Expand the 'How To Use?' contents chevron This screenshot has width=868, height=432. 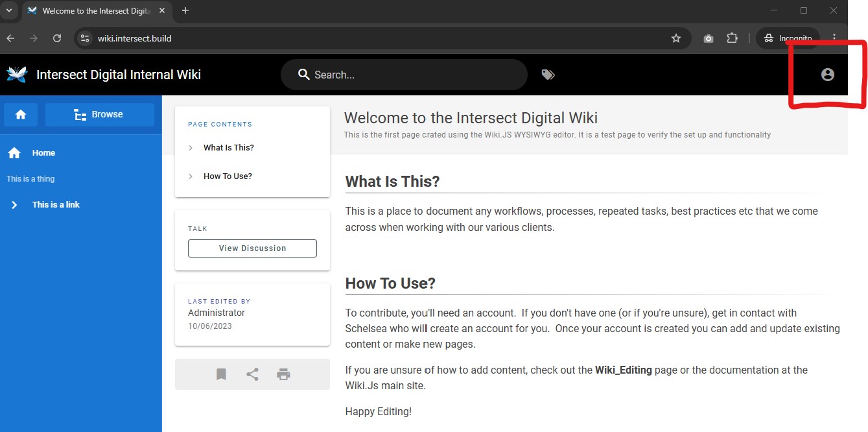(x=191, y=176)
